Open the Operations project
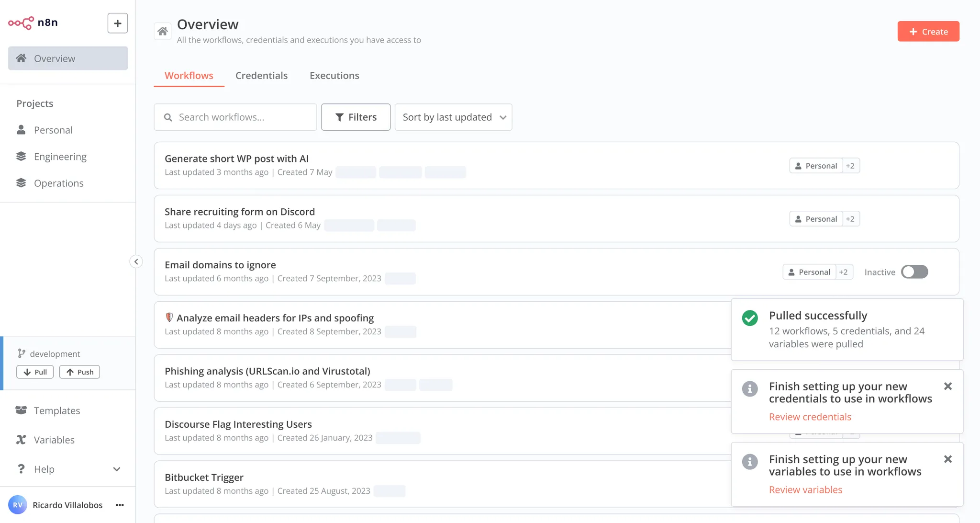This screenshot has height=523, width=980. click(x=58, y=183)
